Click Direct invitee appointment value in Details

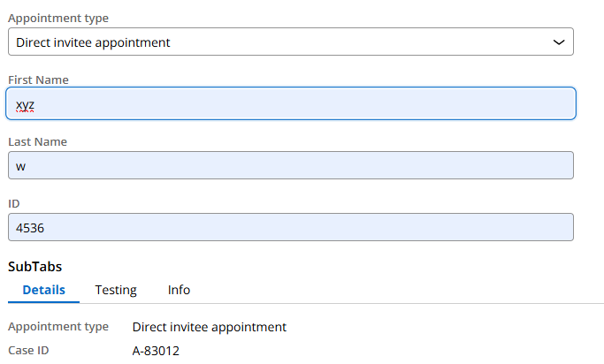210,327
